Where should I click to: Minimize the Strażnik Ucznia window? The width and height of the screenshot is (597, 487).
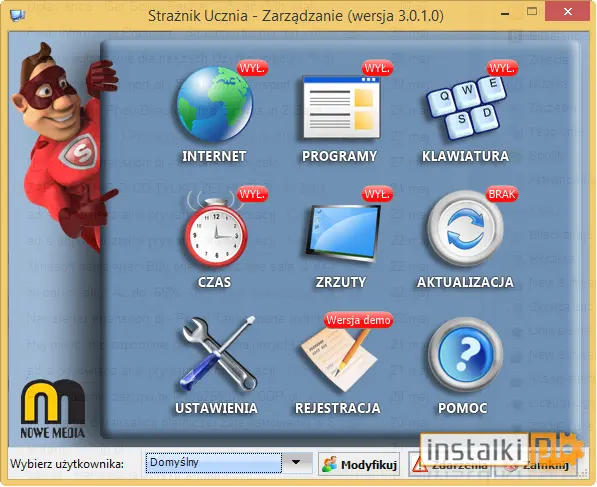505,14
